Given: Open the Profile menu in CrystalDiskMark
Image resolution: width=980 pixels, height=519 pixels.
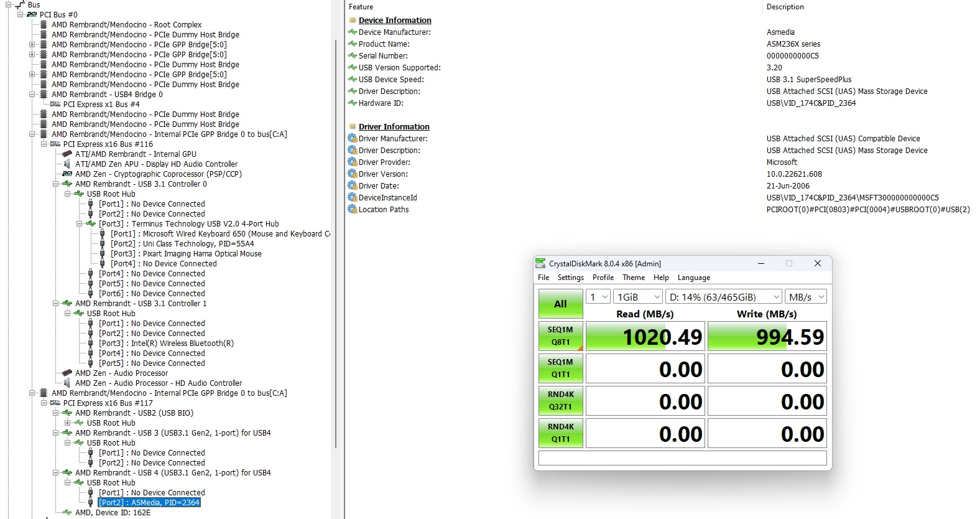Looking at the screenshot, I should pyautogui.click(x=603, y=278).
